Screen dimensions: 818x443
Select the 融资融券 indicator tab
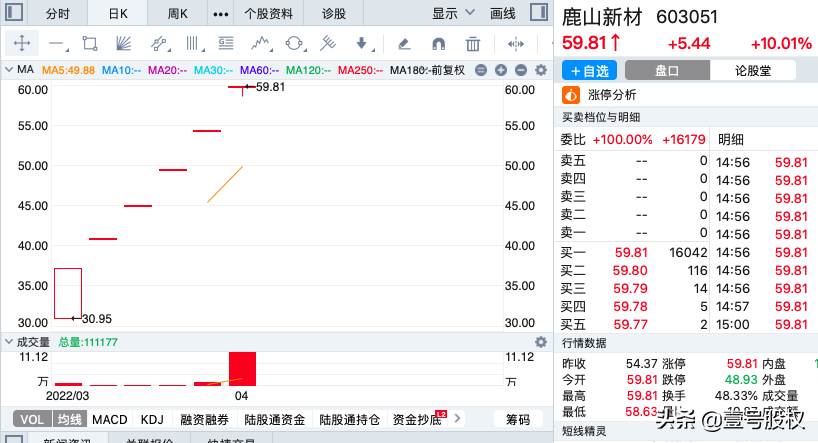pos(204,420)
